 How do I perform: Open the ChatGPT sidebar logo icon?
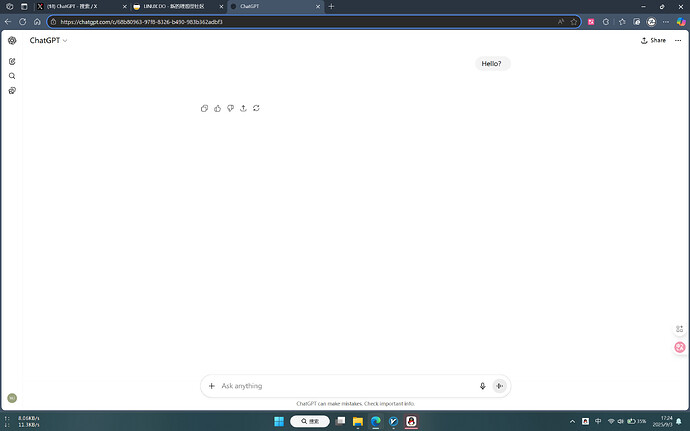click(x=12, y=41)
